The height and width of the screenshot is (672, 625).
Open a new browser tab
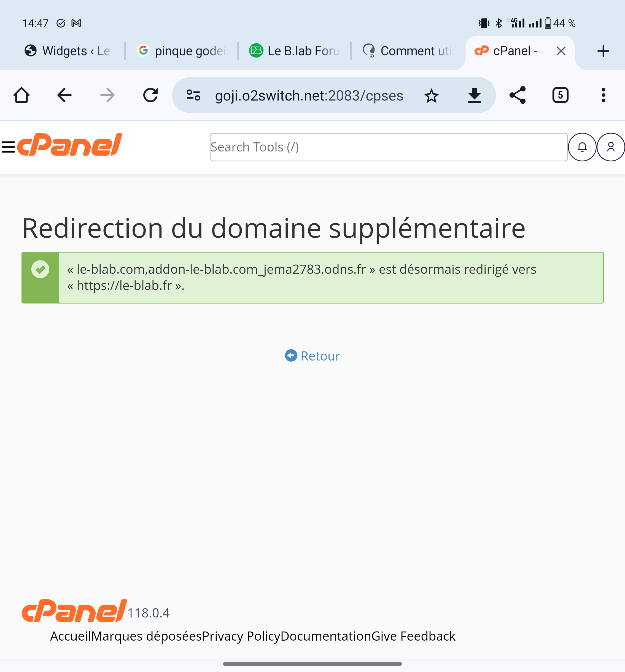pyautogui.click(x=603, y=51)
